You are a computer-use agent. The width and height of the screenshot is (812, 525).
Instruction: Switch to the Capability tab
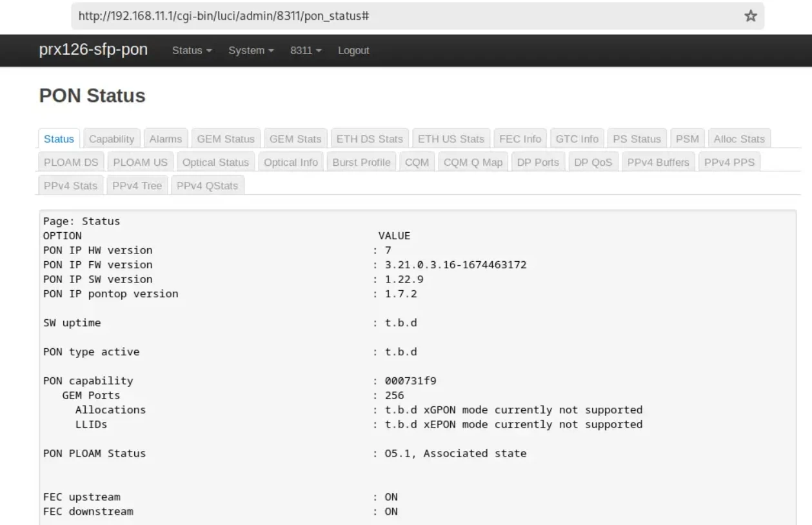pyautogui.click(x=112, y=139)
